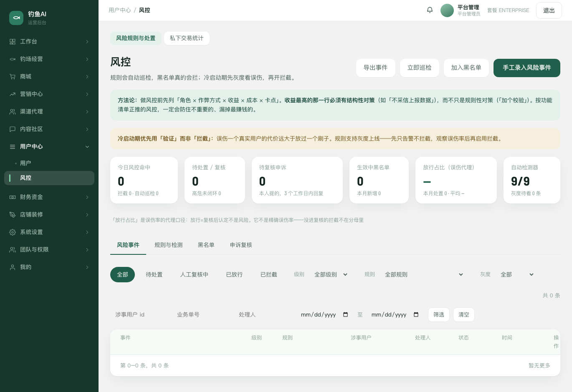Click the 营销中心 trend icon
This screenshot has height=392, width=572.
click(x=13, y=94)
